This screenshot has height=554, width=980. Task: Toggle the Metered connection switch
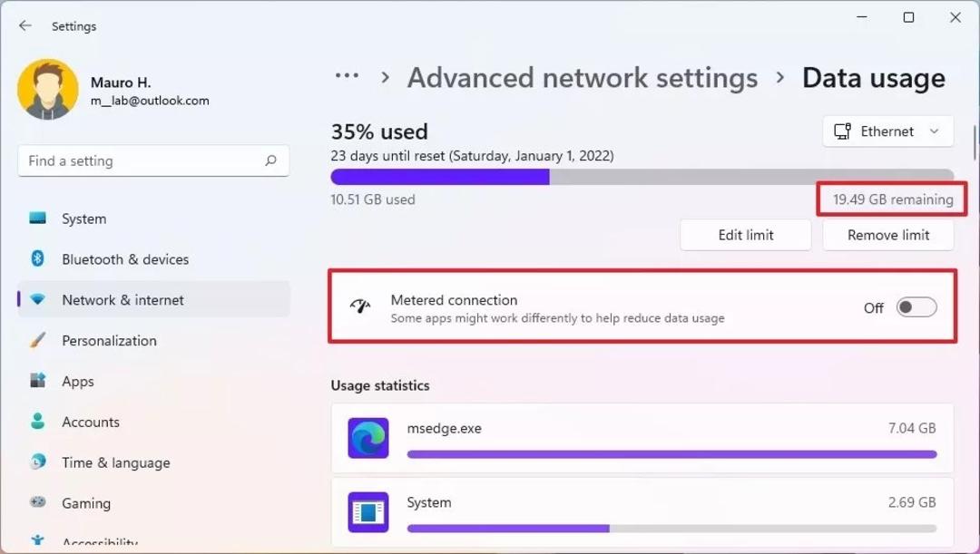click(x=916, y=307)
